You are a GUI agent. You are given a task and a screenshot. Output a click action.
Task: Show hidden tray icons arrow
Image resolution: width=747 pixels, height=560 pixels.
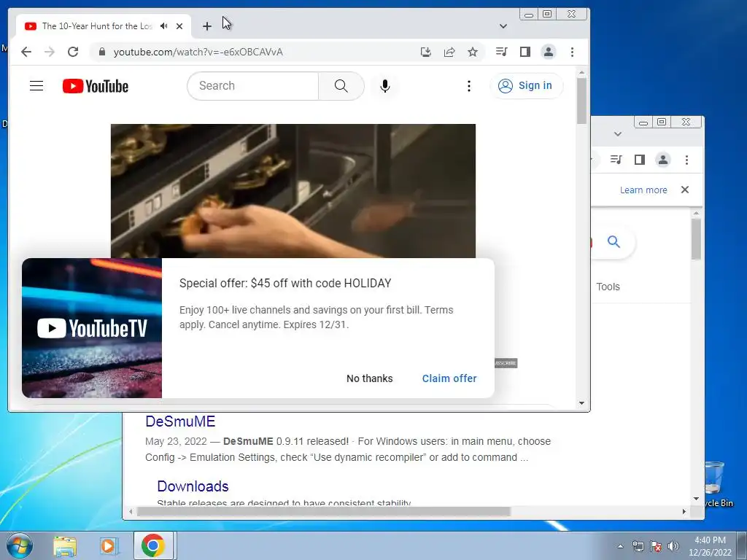620,546
